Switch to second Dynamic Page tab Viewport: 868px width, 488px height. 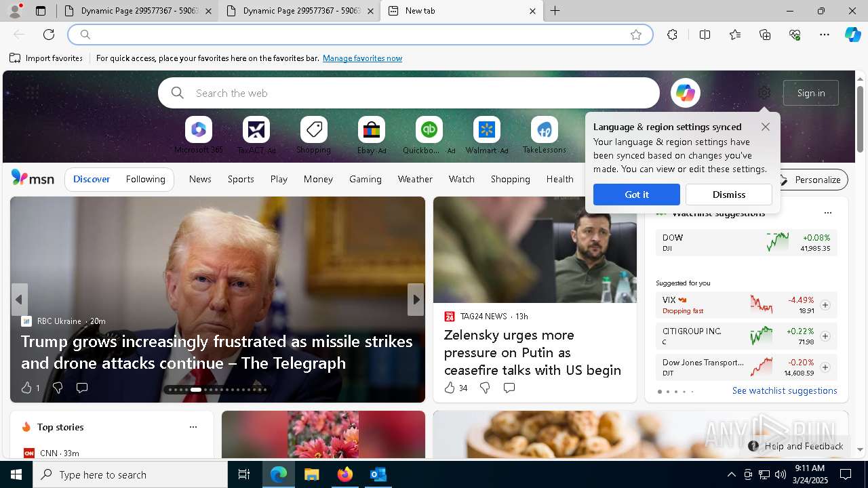pos(299,11)
